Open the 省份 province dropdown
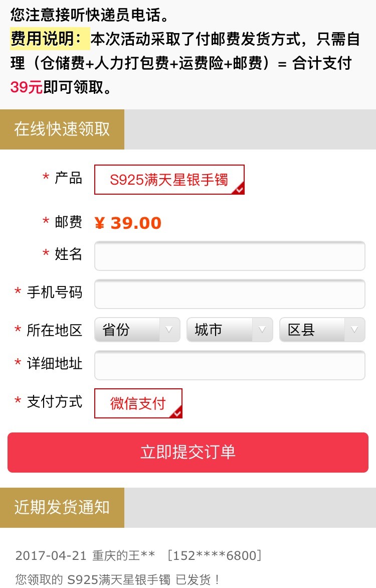 (137, 330)
